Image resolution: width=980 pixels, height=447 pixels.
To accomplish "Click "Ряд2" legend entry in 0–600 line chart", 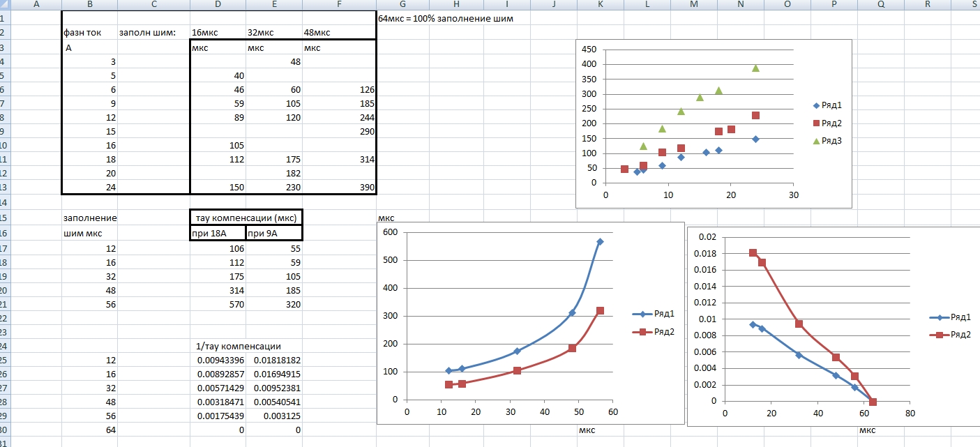I will tap(654, 332).
